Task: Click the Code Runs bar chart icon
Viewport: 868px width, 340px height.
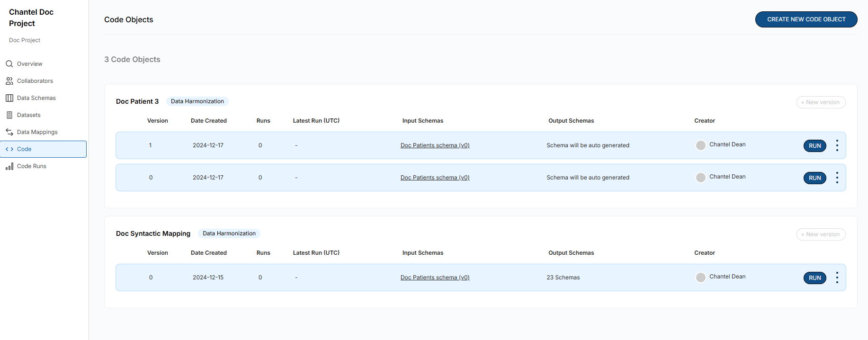Action: (9, 166)
